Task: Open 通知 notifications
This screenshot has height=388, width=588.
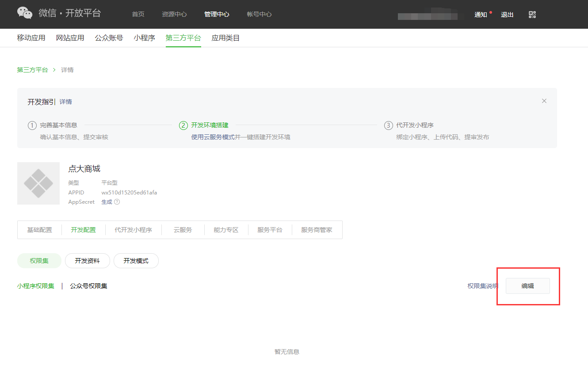Action: pyautogui.click(x=481, y=15)
